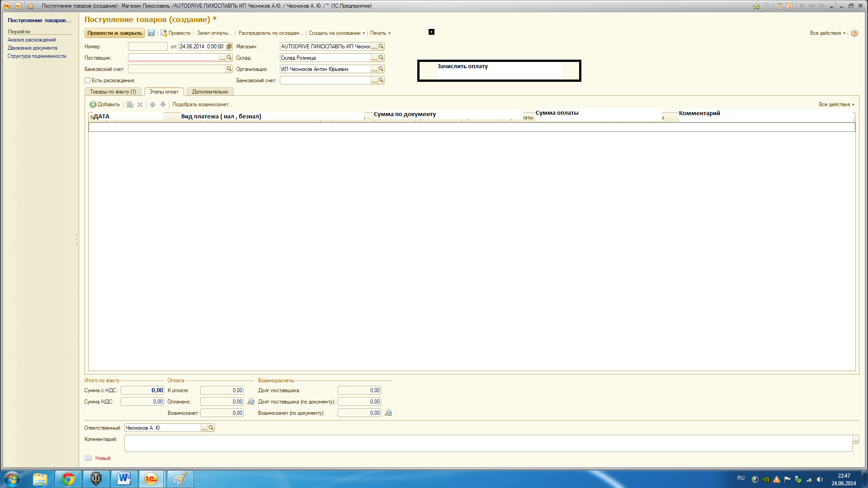Viewport: 868px width, 488px height.
Task: Click the move row down arrow
Action: click(x=163, y=104)
